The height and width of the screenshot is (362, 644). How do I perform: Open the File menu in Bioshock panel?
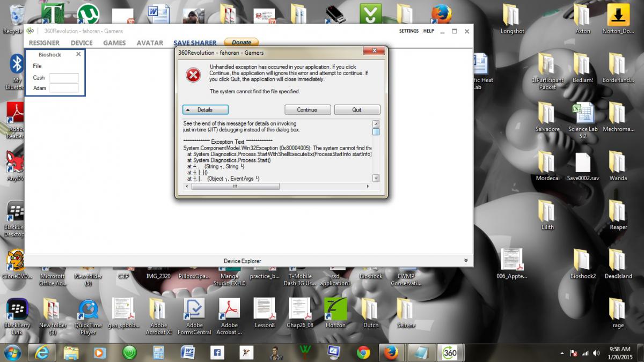click(x=37, y=66)
